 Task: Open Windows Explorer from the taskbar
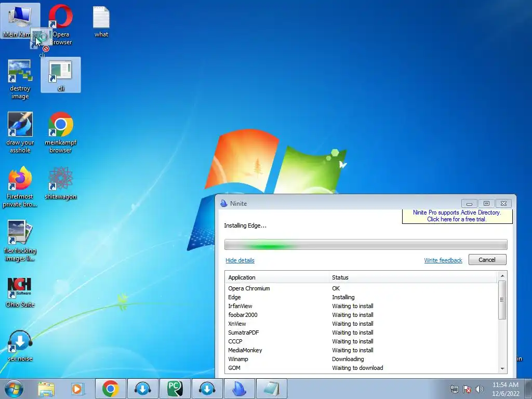coord(46,389)
